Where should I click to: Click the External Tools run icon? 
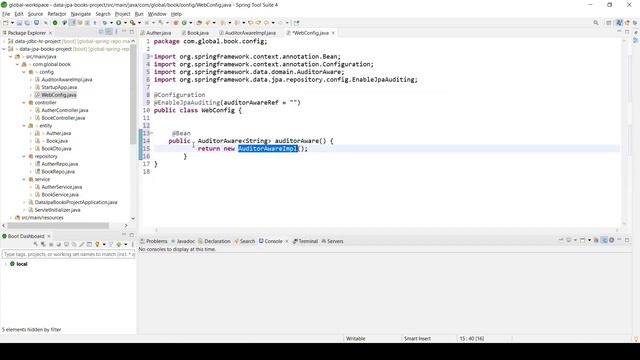coord(132,23)
